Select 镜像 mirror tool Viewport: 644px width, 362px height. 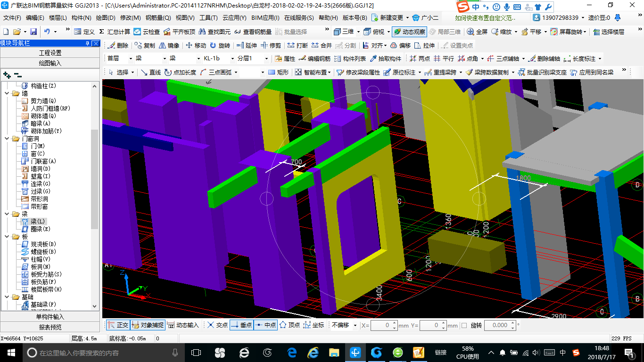click(x=169, y=45)
